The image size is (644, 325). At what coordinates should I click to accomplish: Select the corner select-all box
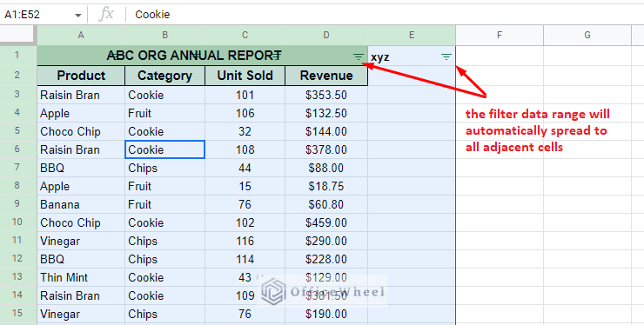coord(18,35)
